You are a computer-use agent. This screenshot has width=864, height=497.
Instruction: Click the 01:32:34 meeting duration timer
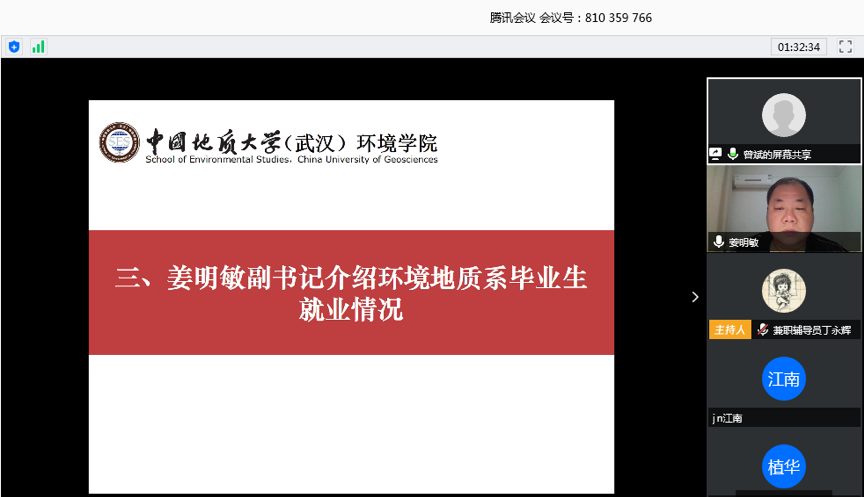(798, 47)
